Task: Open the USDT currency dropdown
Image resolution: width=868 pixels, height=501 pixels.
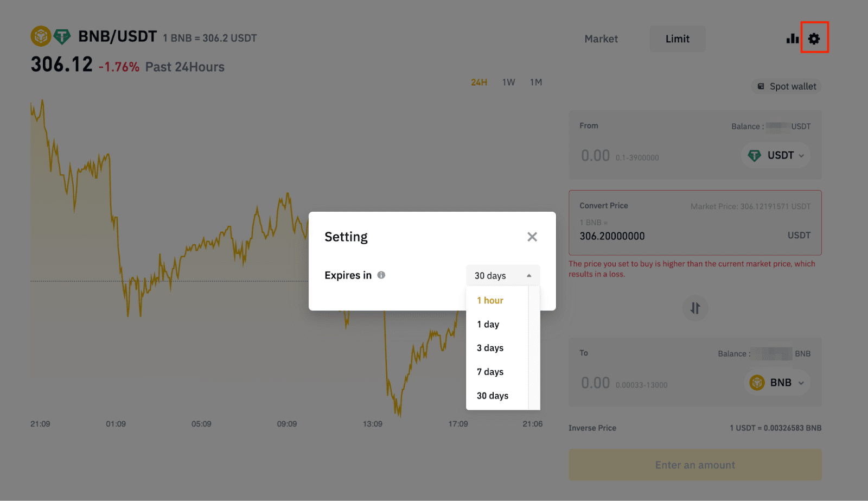Action: 776,156
